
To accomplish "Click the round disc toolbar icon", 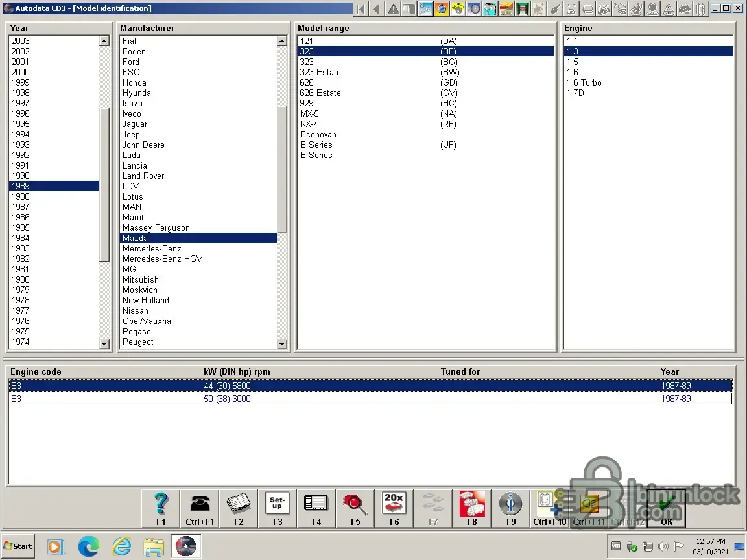I will [474, 8].
